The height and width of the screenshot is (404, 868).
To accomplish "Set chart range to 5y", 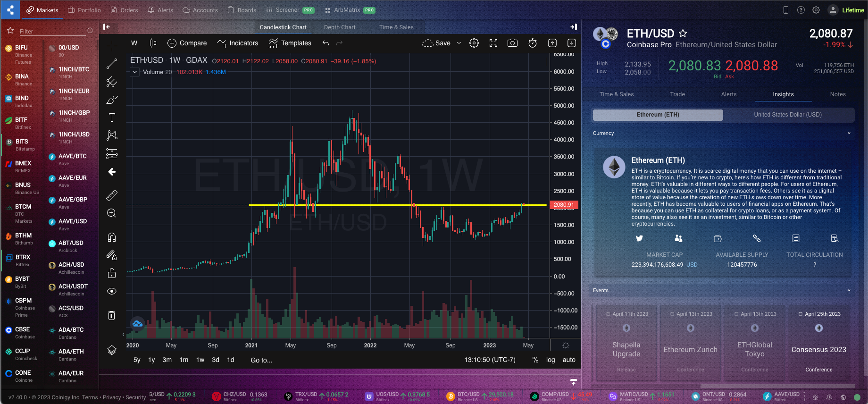I will tap(137, 360).
